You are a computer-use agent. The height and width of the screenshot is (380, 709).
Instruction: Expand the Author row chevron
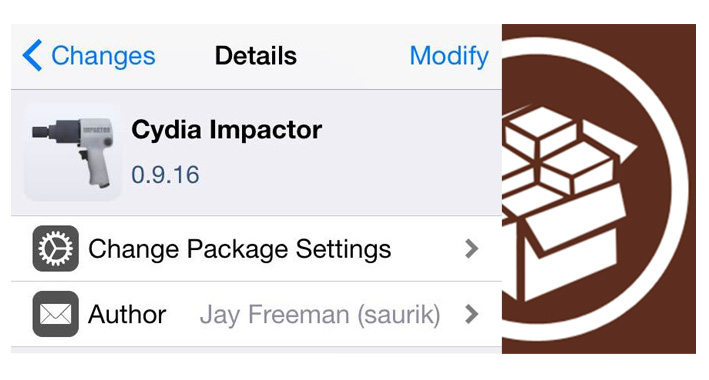tap(472, 314)
